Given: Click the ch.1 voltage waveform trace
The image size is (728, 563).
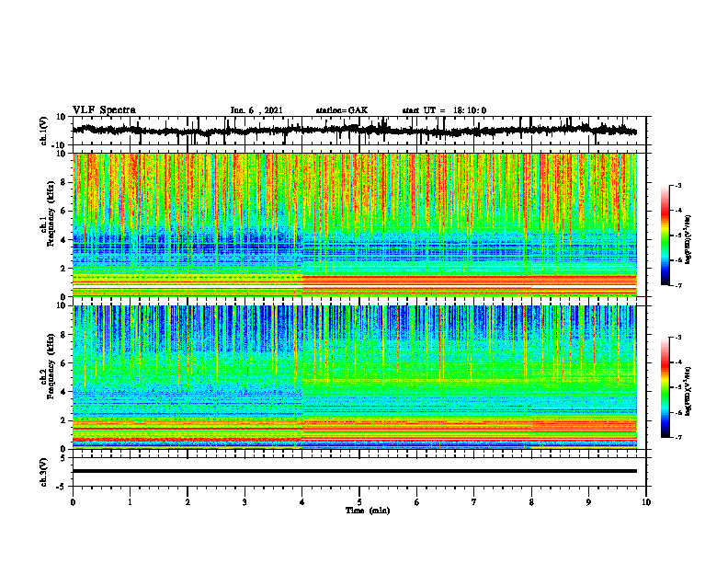Looking at the screenshot, I should 354,131.
